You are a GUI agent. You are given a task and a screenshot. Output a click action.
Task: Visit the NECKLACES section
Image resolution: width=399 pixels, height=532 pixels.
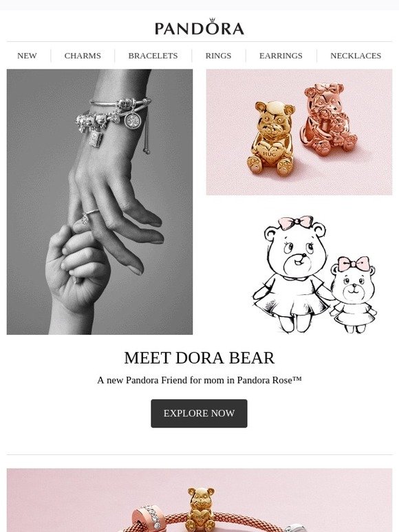pyautogui.click(x=356, y=56)
